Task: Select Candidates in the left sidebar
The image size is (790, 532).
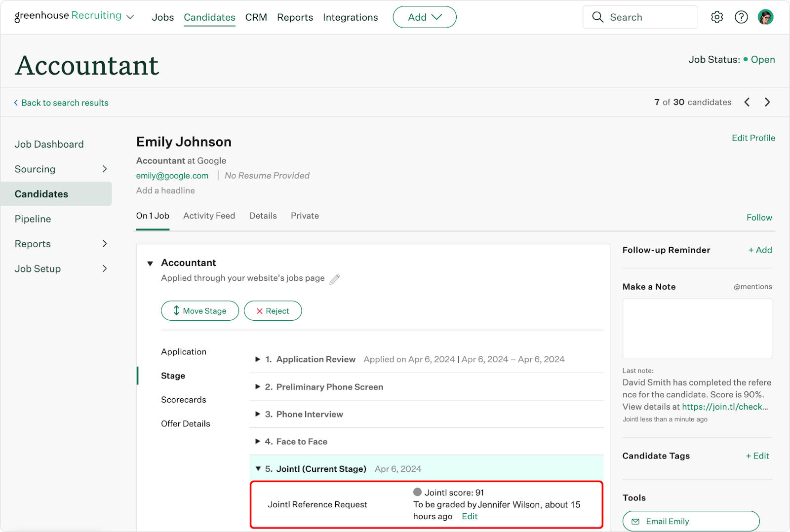Action: tap(56, 194)
